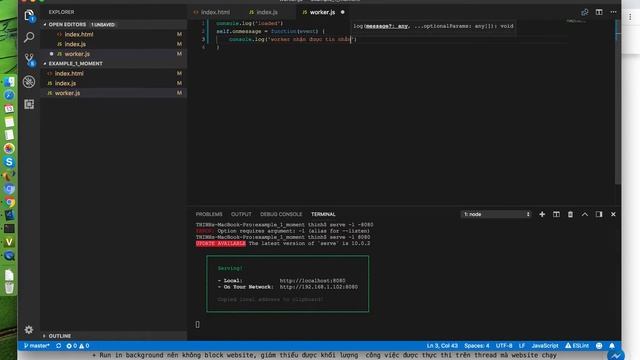Open the Extensions view
640x360 pixels.
[x=29, y=104]
